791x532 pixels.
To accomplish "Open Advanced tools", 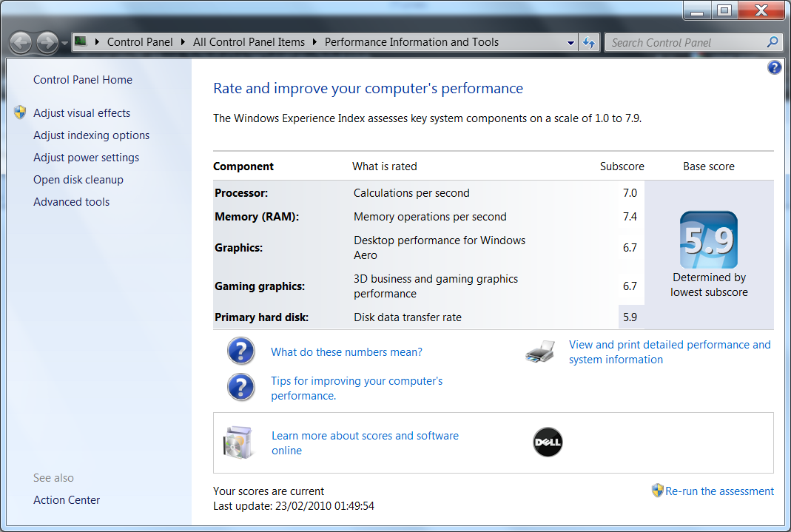I will click(x=71, y=202).
